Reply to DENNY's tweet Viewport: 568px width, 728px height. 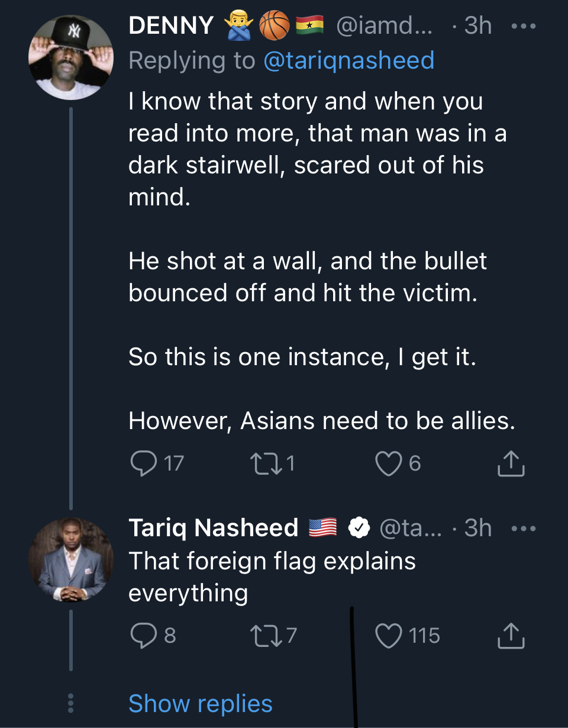(x=142, y=463)
